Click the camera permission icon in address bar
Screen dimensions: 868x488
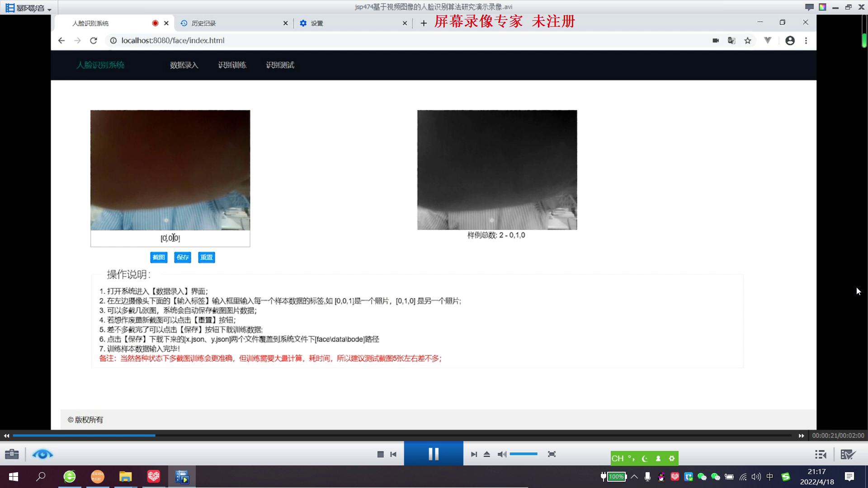click(x=716, y=41)
